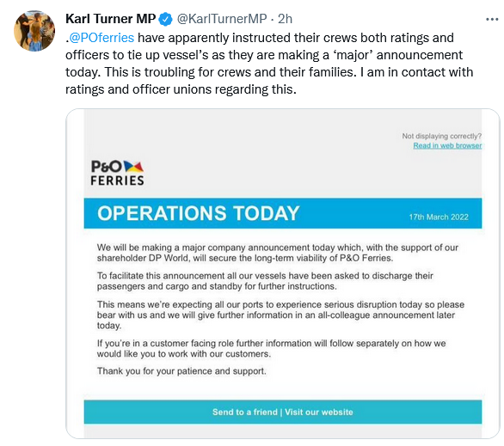Click the paragraph mentioning shareholder DP World
Viewport: 504px width, 446px height.
[x=278, y=253]
